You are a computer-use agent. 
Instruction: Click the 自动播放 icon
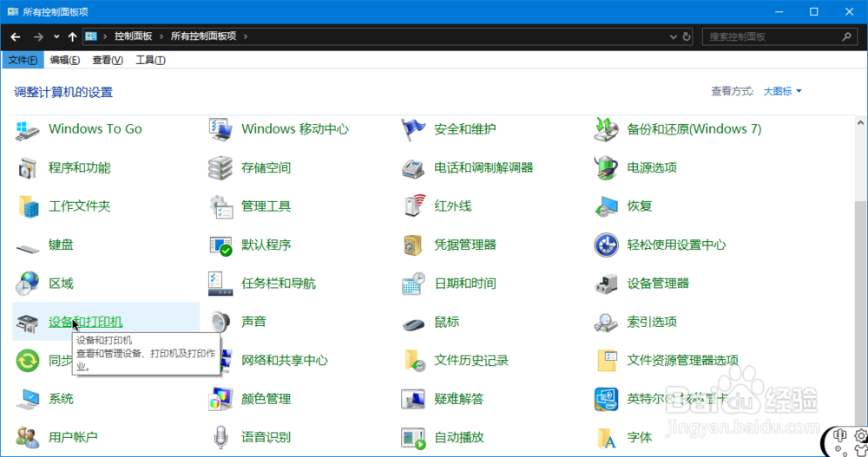click(413, 438)
